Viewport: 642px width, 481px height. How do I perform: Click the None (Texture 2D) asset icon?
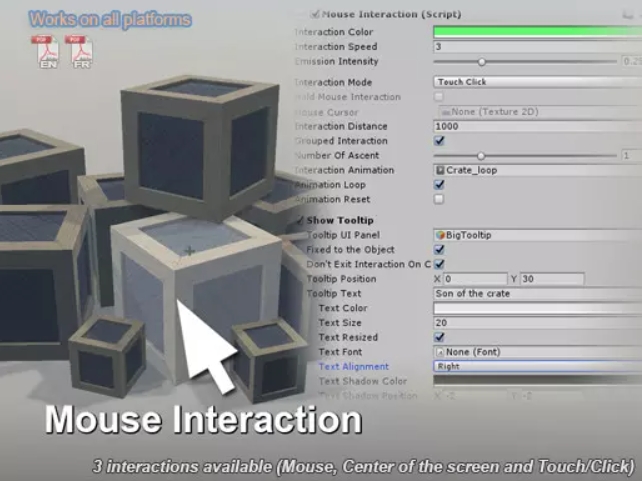pos(446,112)
